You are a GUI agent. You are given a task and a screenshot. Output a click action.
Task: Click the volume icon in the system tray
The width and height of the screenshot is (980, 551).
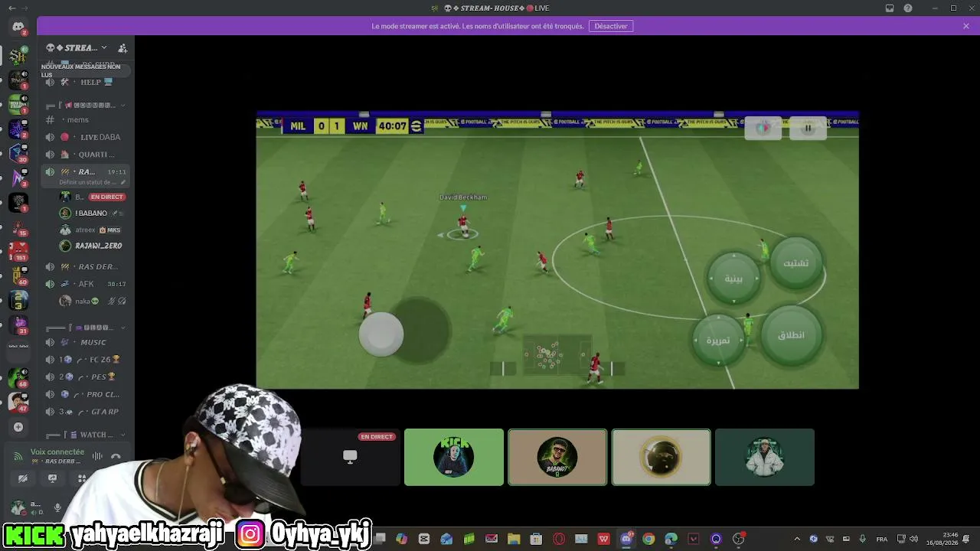[x=914, y=539]
